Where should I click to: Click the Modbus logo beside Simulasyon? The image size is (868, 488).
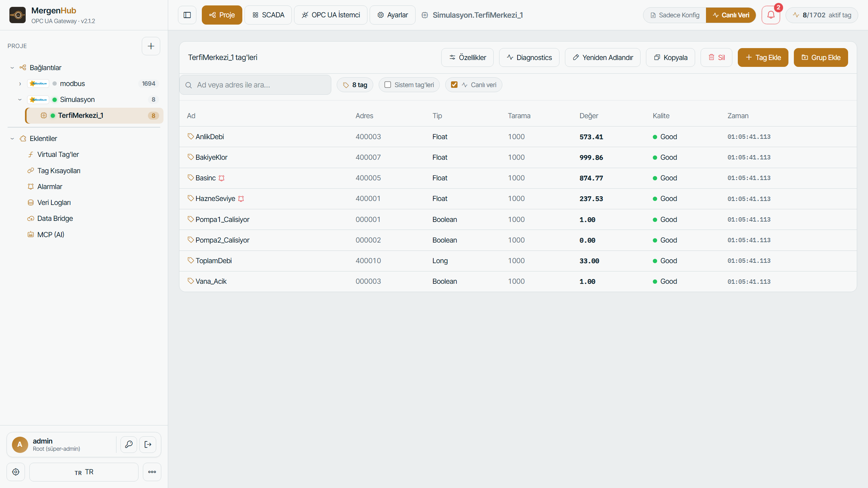(x=38, y=99)
